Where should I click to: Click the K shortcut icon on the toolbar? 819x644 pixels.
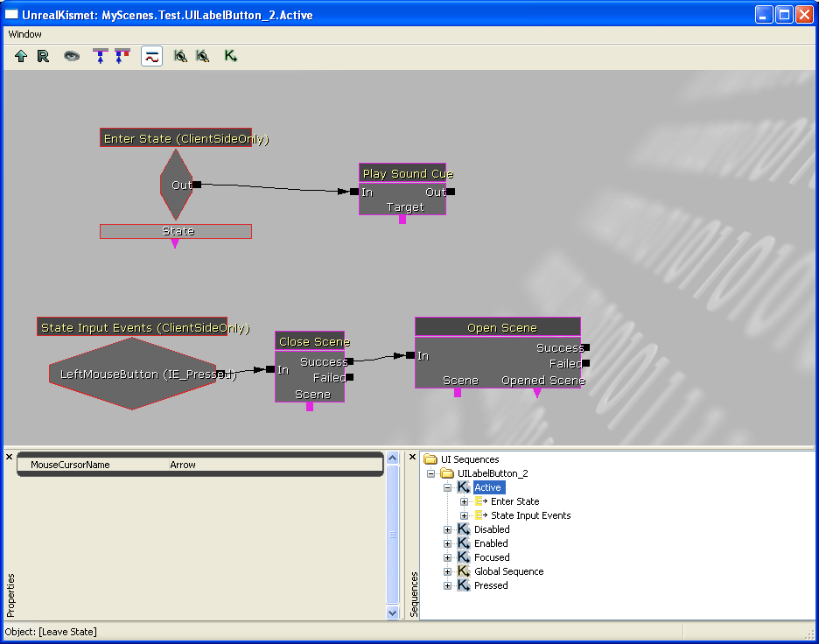[x=229, y=55]
